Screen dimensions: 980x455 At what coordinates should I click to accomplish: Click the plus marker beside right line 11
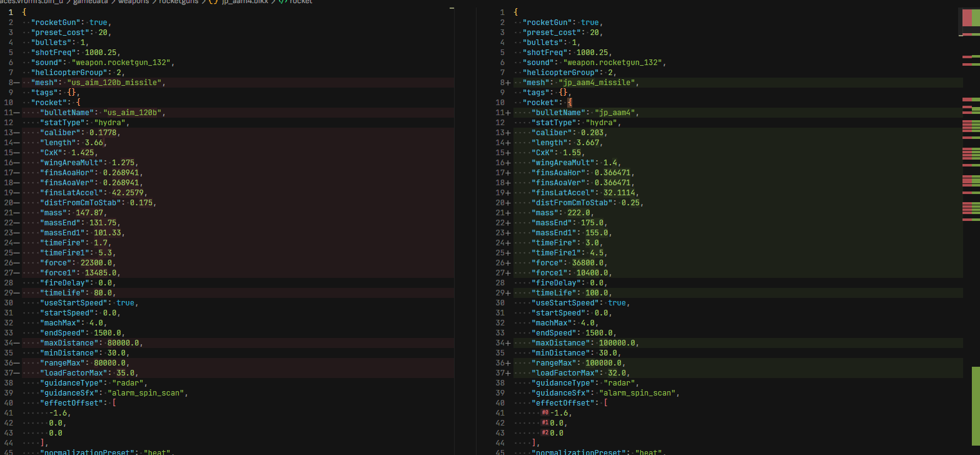click(x=508, y=113)
